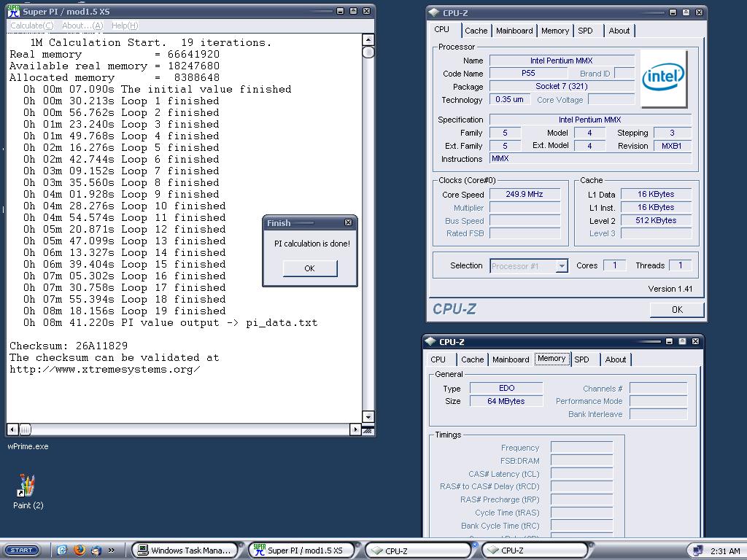Select Memory tab in bottom CPU-Z window
This screenshot has width=747, height=560.
551,359
